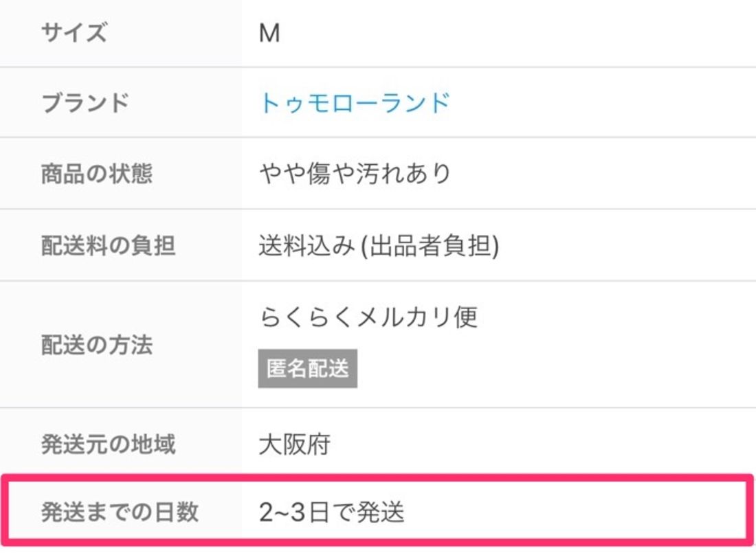
Task: Select the M size value
Action: coord(269,33)
